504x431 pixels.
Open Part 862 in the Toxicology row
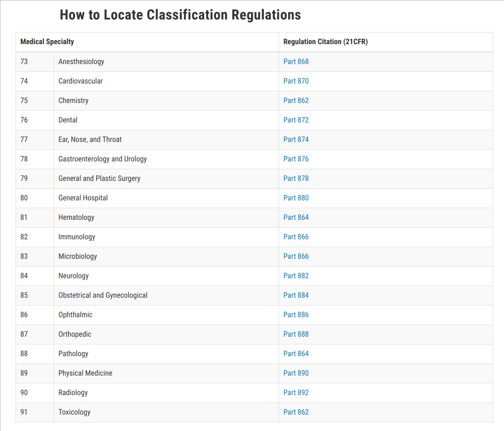[x=296, y=412]
